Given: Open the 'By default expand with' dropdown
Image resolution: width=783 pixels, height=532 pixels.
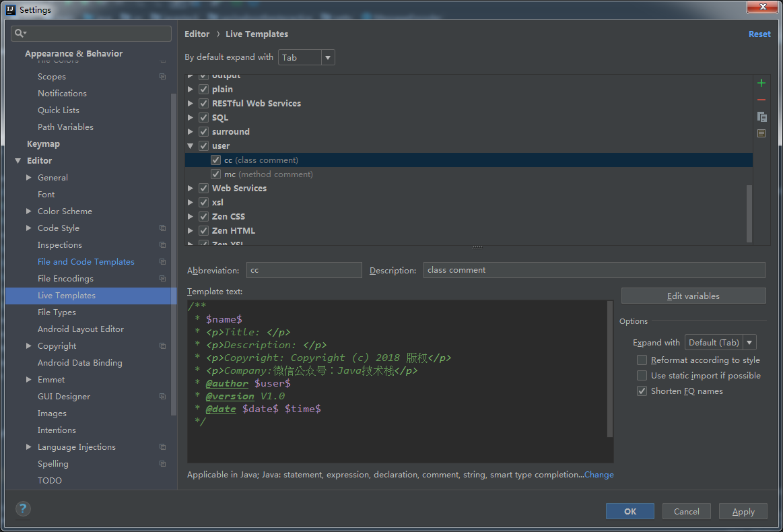Looking at the screenshot, I should [x=306, y=58].
